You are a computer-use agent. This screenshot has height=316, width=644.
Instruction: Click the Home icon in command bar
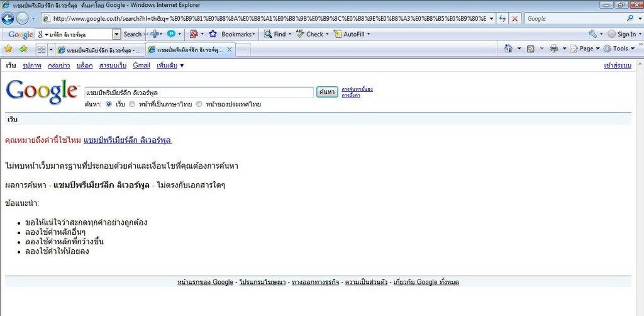(508, 48)
